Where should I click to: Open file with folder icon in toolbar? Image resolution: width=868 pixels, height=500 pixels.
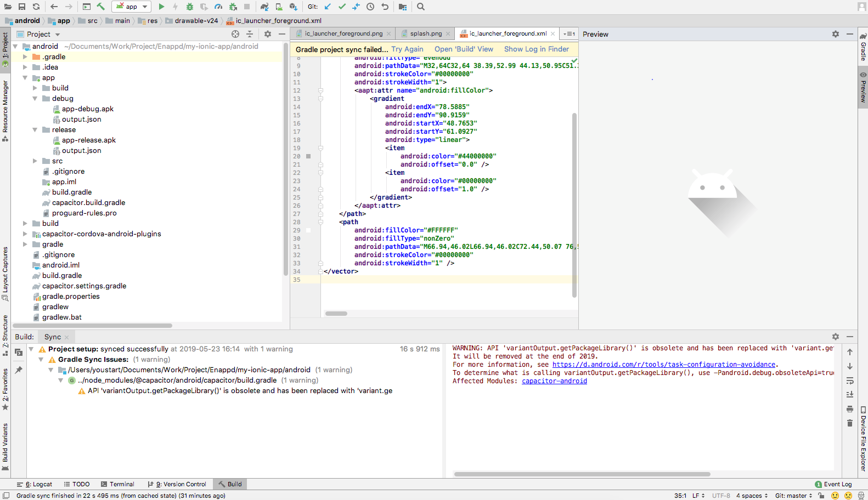click(x=8, y=7)
